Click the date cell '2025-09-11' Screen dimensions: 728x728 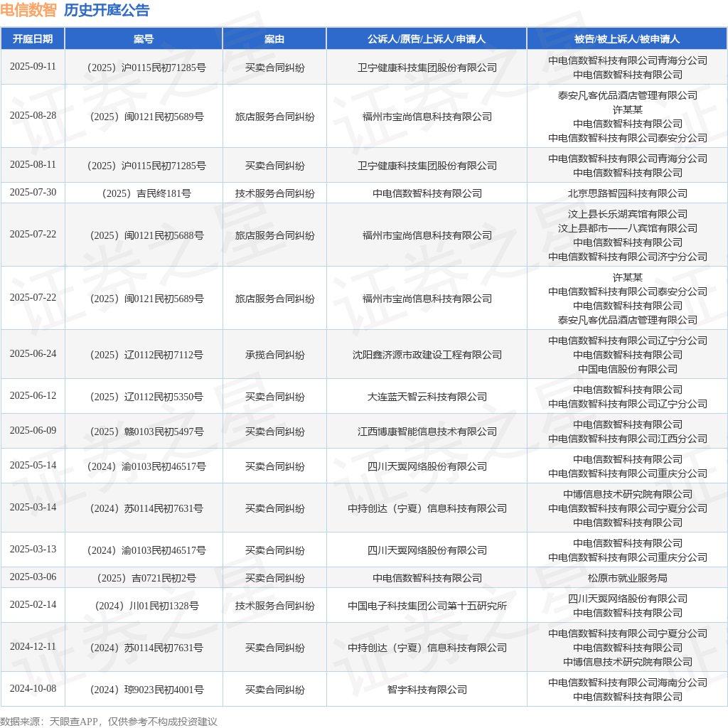33,66
